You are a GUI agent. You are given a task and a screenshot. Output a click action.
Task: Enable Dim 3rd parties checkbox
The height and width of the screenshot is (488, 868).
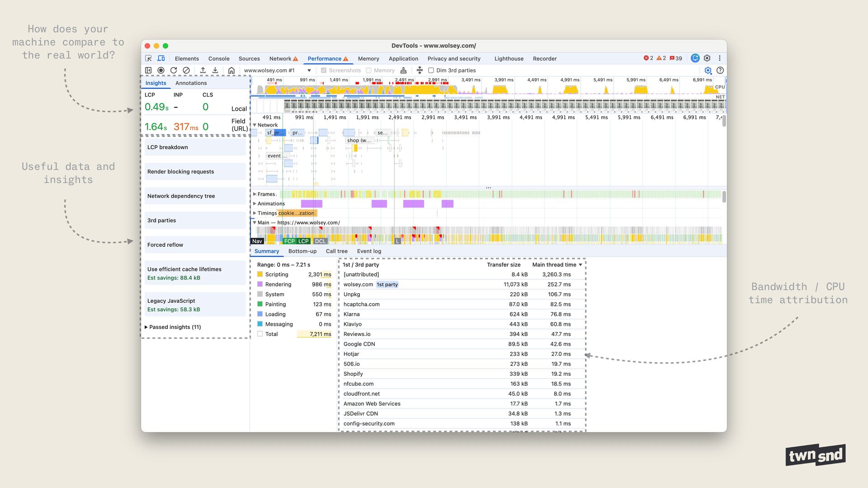tap(431, 70)
